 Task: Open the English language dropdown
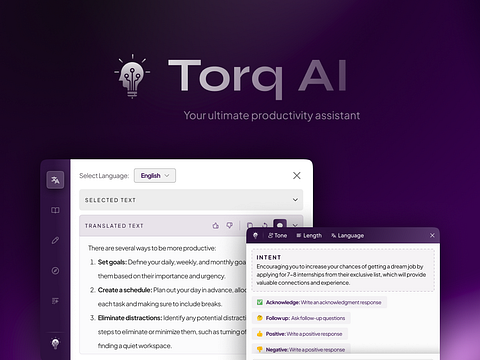[155, 176]
